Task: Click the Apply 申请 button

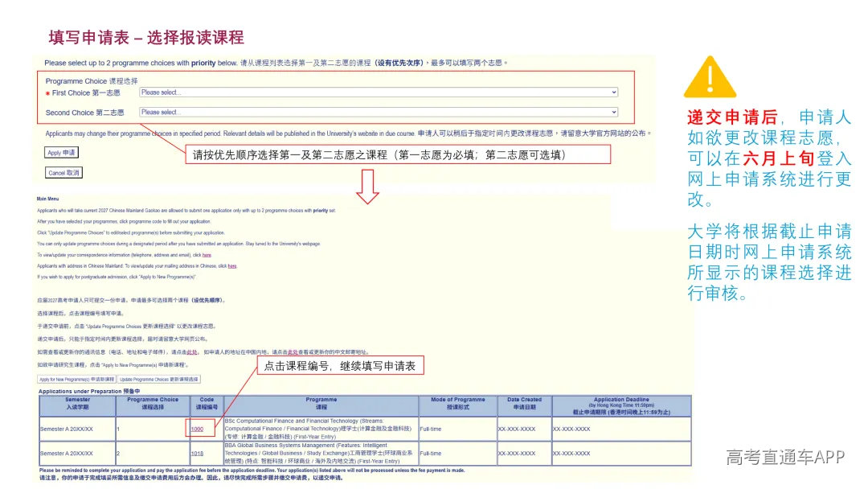Action: point(61,153)
